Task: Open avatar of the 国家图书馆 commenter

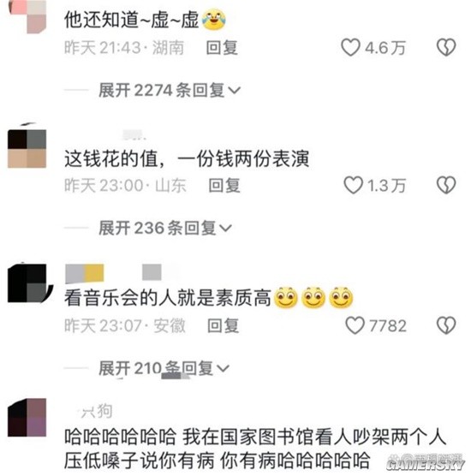Action: 27,418
